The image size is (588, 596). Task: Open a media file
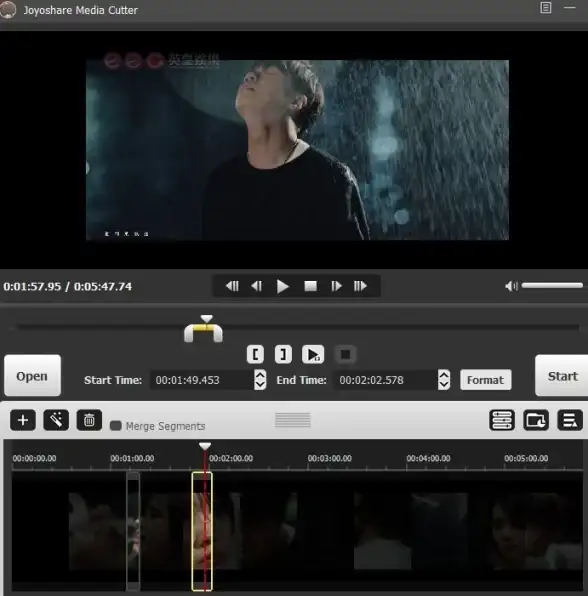pos(32,376)
